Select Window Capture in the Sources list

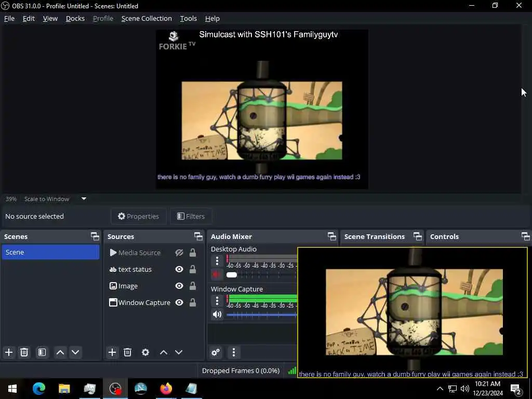[x=144, y=302]
